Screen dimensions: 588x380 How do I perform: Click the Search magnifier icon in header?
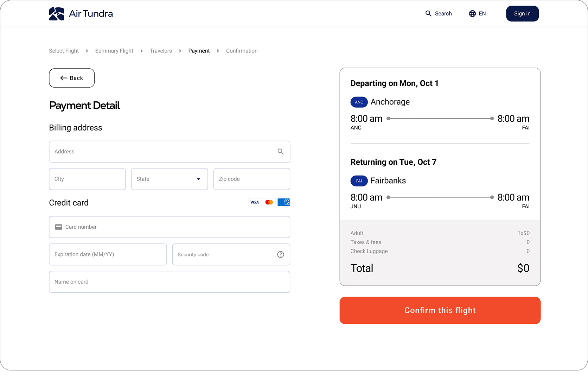pyautogui.click(x=428, y=14)
